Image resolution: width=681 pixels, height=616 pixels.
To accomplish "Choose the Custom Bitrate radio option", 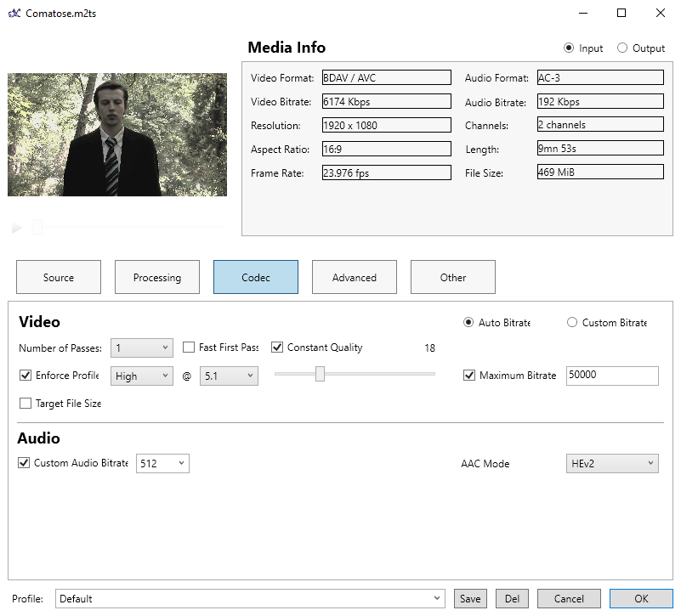I will (x=572, y=323).
